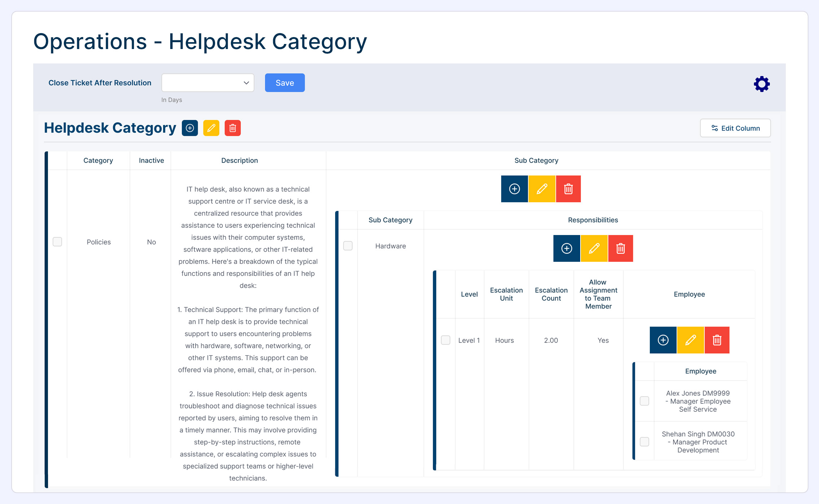Click pencil edit icon beside Helpdesk Category heading
This screenshot has width=819, height=504.
point(211,128)
